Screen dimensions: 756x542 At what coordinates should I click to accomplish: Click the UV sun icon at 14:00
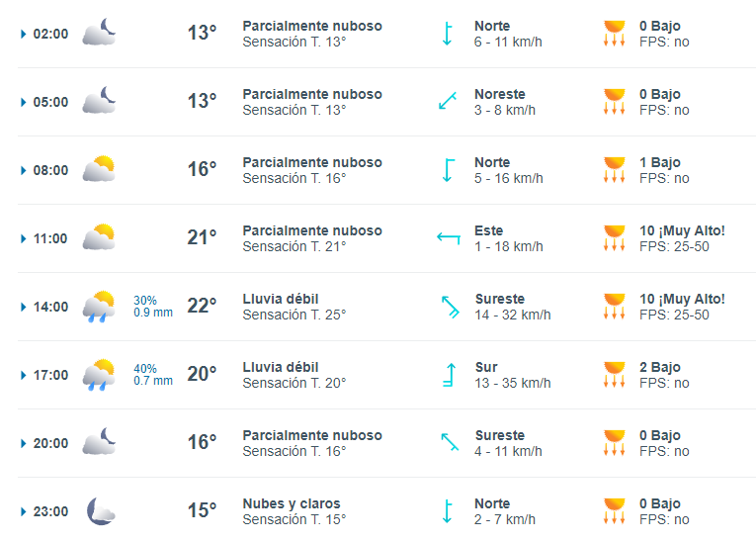click(615, 307)
